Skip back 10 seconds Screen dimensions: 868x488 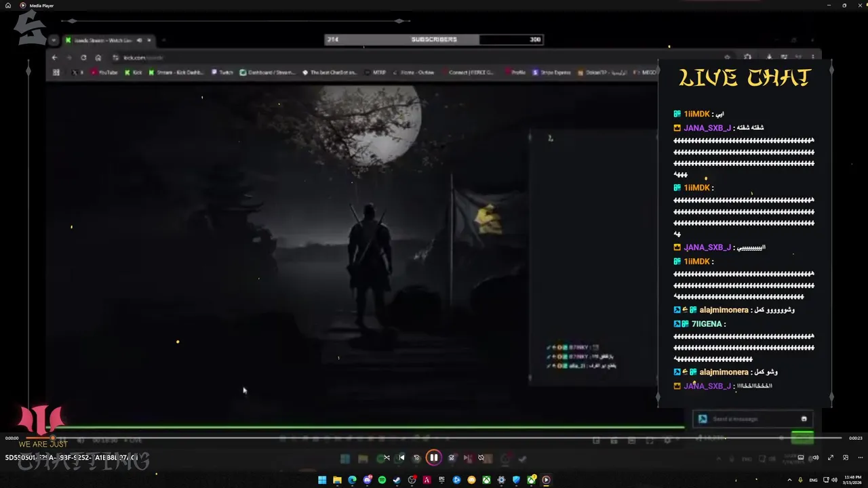coord(416,457)
